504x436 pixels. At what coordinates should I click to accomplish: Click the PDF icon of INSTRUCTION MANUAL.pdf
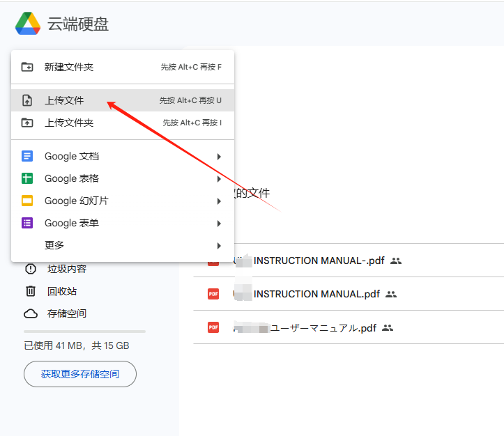[213, 294]
